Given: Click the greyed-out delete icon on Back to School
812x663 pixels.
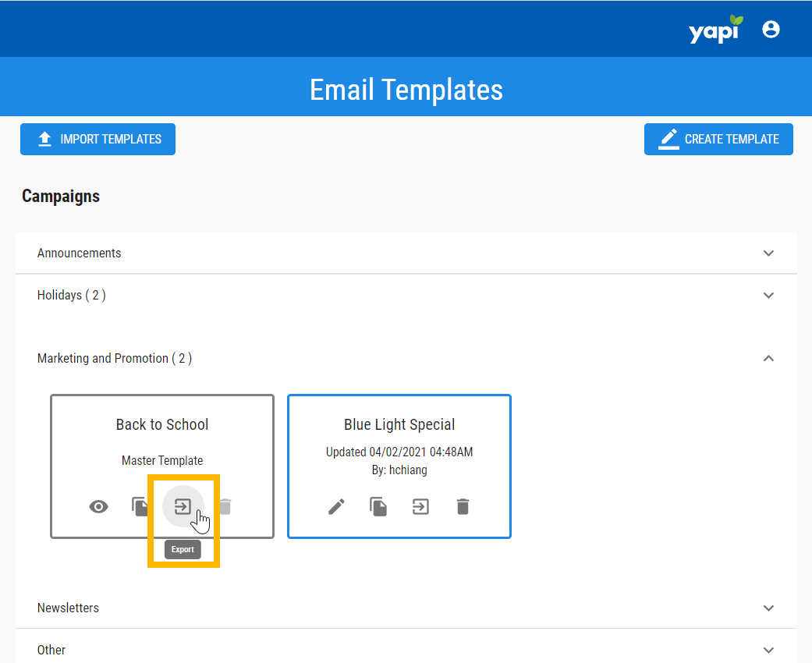Looking at the screenshot, I should 225,506.
